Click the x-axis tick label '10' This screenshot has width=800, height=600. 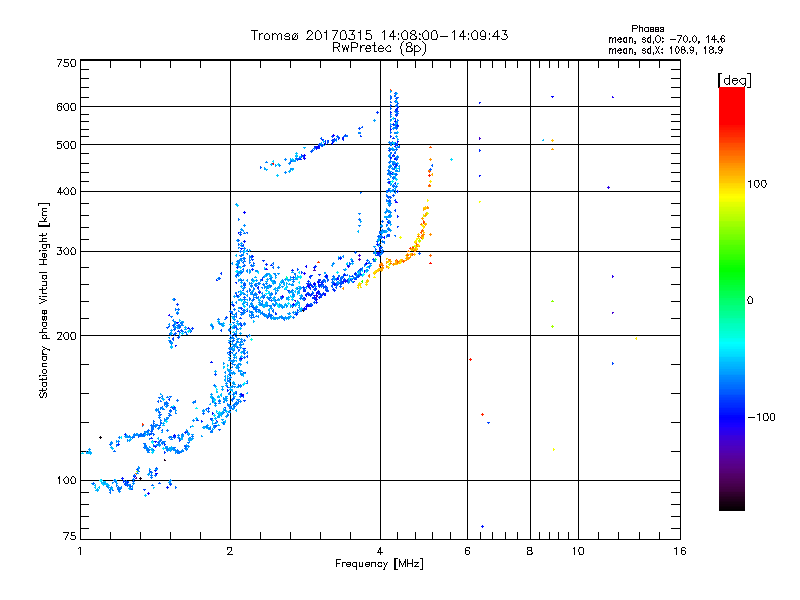[578, 551]
